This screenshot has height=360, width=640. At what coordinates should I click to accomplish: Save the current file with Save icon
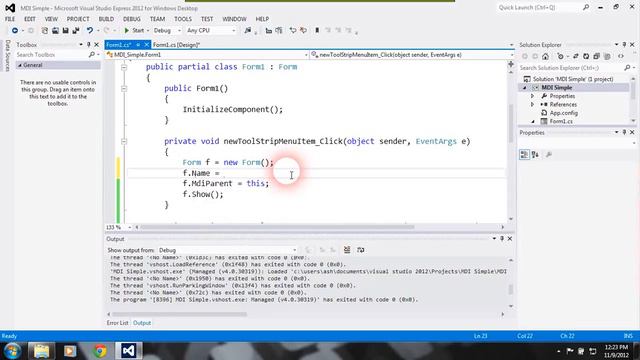coord(65,31)
